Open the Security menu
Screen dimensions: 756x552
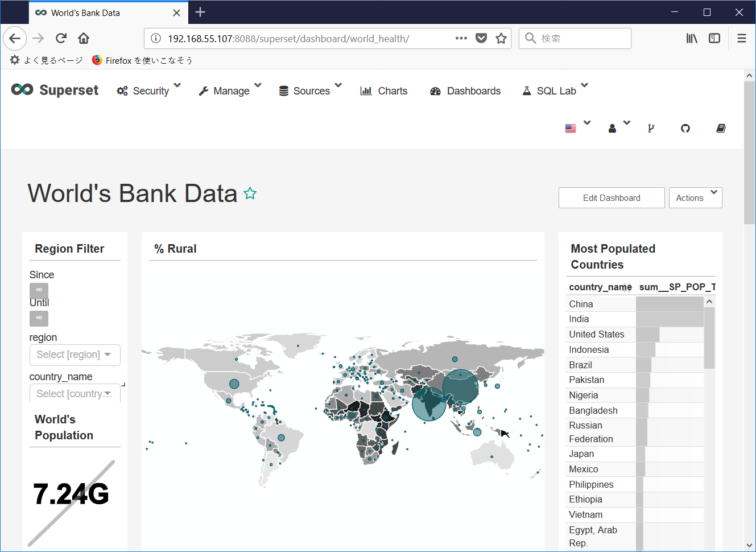(149, 91)
